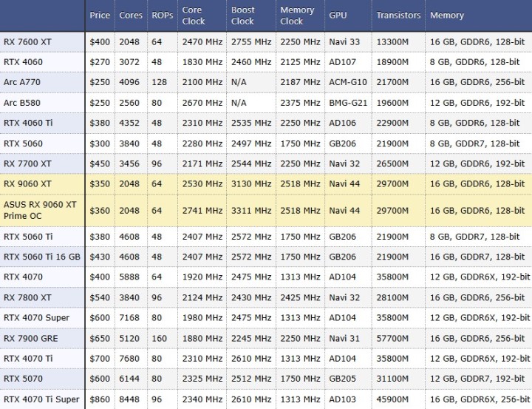Select the Cores column header
Viewport: 532px width, 409px height.
pyautogui.click(x=131, y=16)
